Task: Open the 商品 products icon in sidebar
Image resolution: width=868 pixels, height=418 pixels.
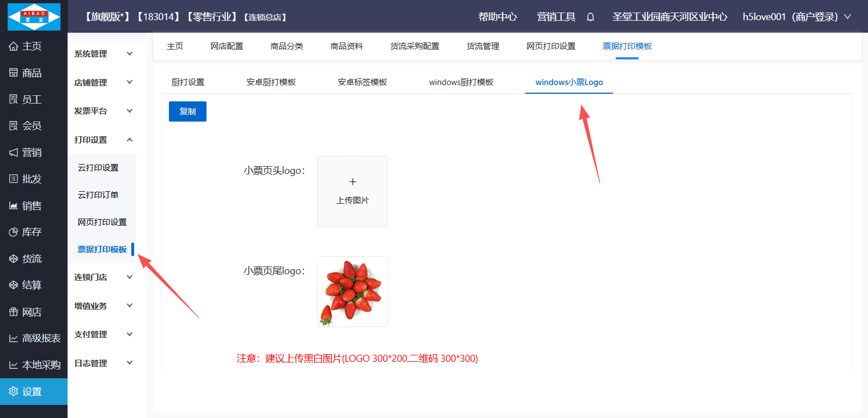Action: [14, 73]
